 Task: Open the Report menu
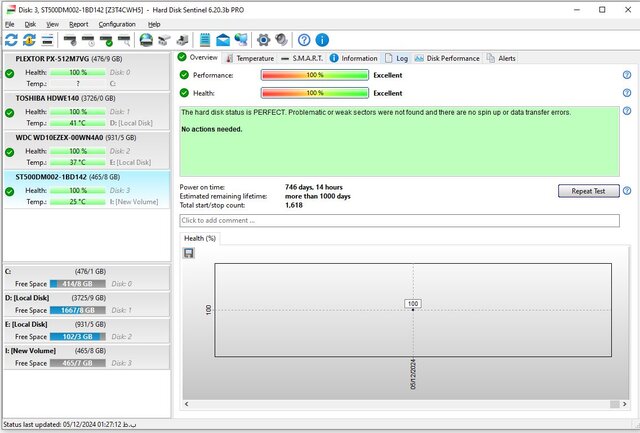[78, 23]
